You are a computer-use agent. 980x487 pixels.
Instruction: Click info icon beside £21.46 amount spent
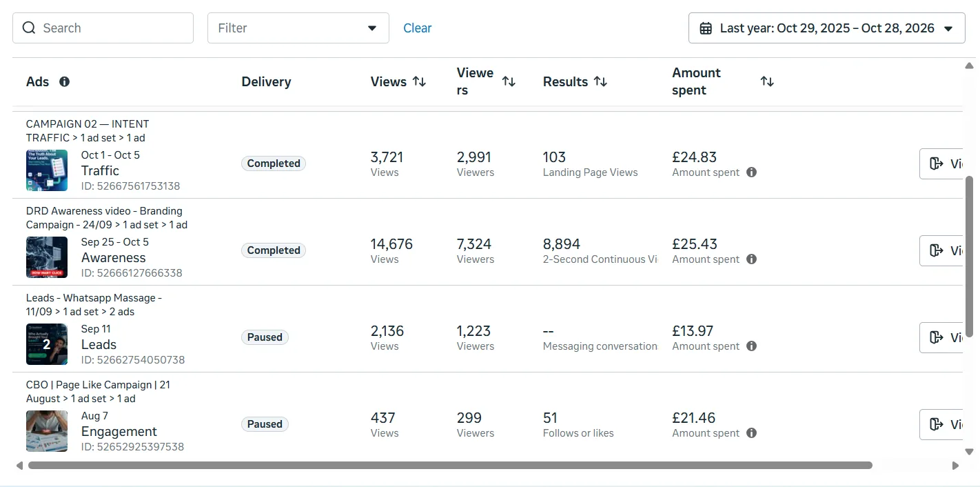click(752, 433)
